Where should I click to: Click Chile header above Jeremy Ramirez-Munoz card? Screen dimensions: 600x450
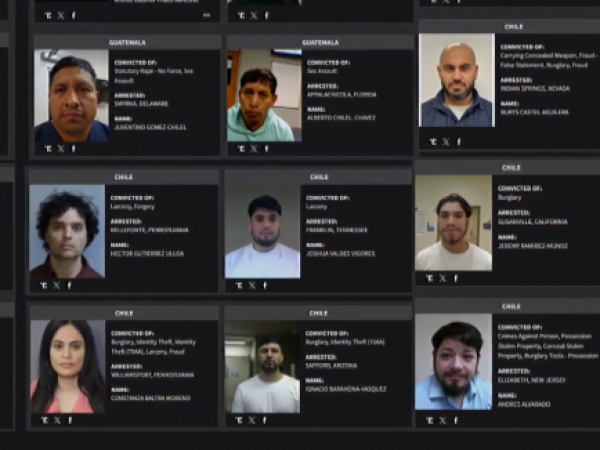(511, 168)
